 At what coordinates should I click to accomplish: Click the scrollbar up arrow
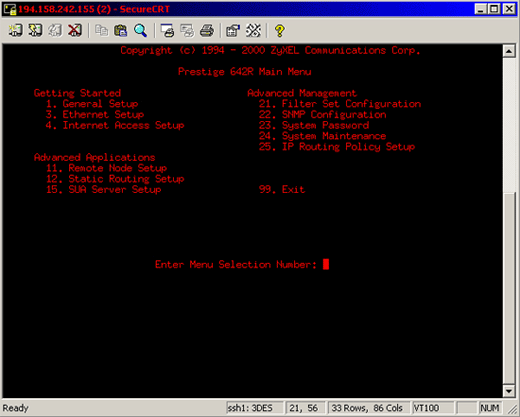coord(509,51)
